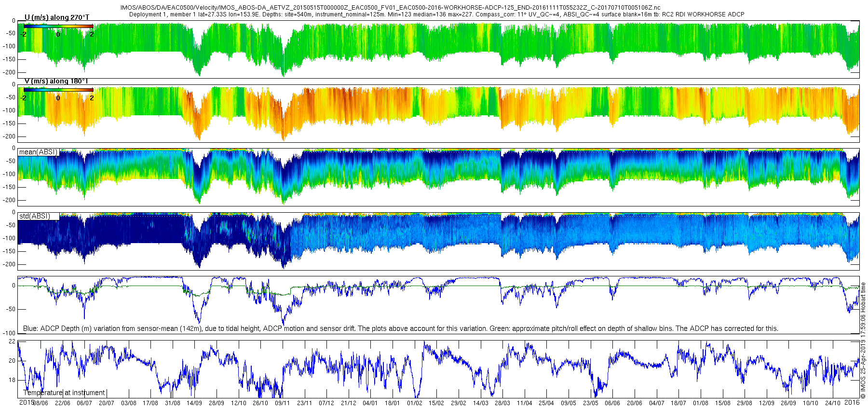This screenshot has height=410, width=868.
Task: Click the '28/03' date tick label
Action: pos(502,403)
